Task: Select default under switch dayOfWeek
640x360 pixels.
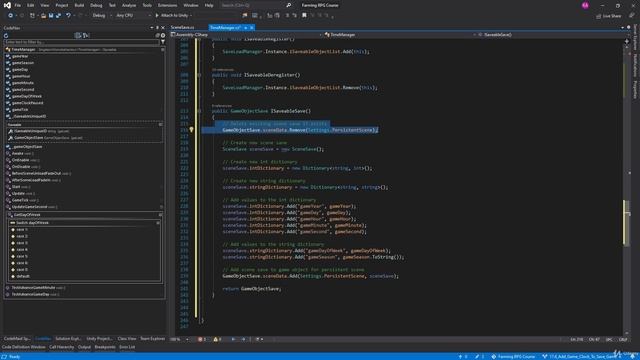Action: (23, 276)
